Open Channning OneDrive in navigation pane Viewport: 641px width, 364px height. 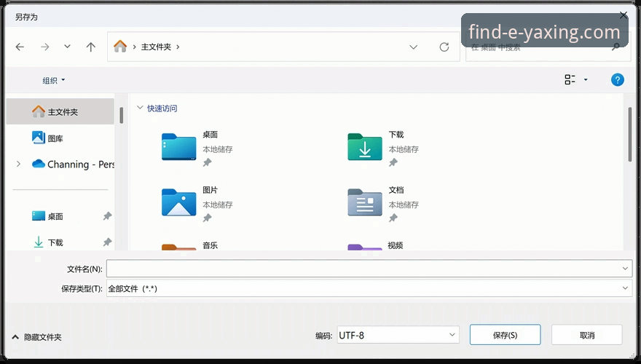[73, 165]
